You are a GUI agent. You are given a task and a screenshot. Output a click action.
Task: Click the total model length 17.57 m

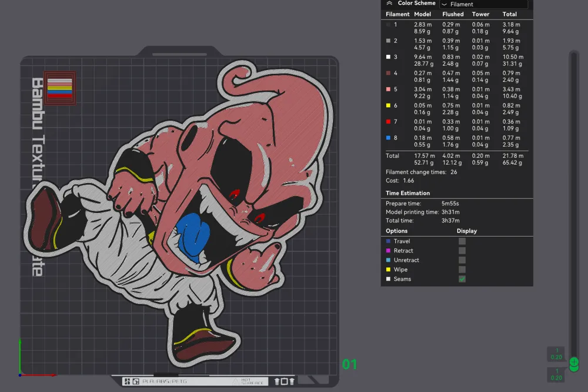pos(425,156)
